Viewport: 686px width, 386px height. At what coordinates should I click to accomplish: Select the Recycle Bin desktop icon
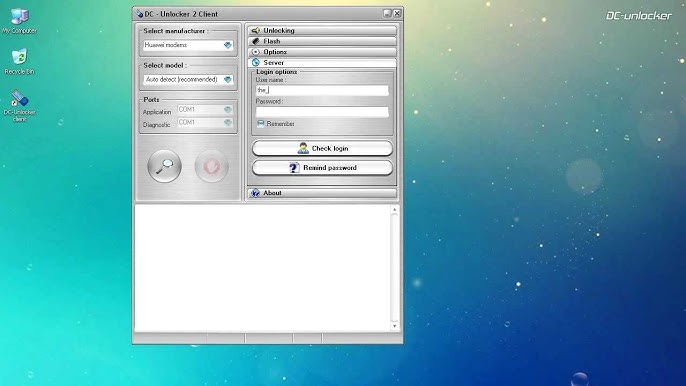(x=19, y=62)
